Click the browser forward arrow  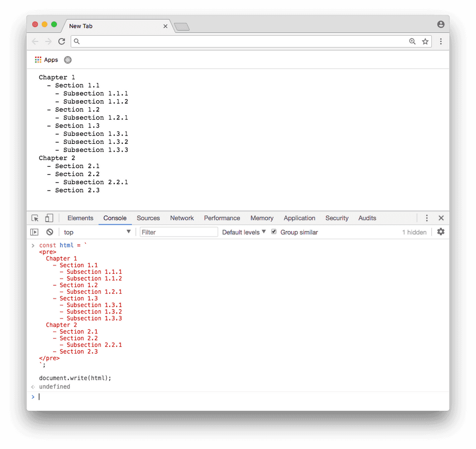pyautogui.click(x=48, y=41)
